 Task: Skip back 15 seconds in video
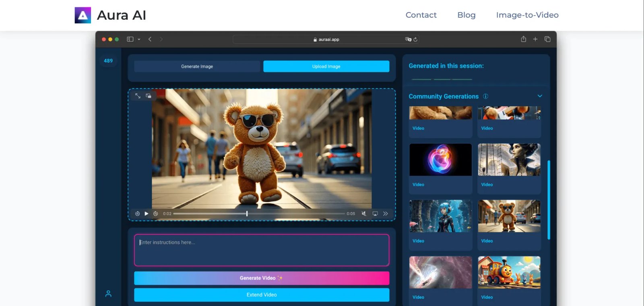(x=137, y=214)
